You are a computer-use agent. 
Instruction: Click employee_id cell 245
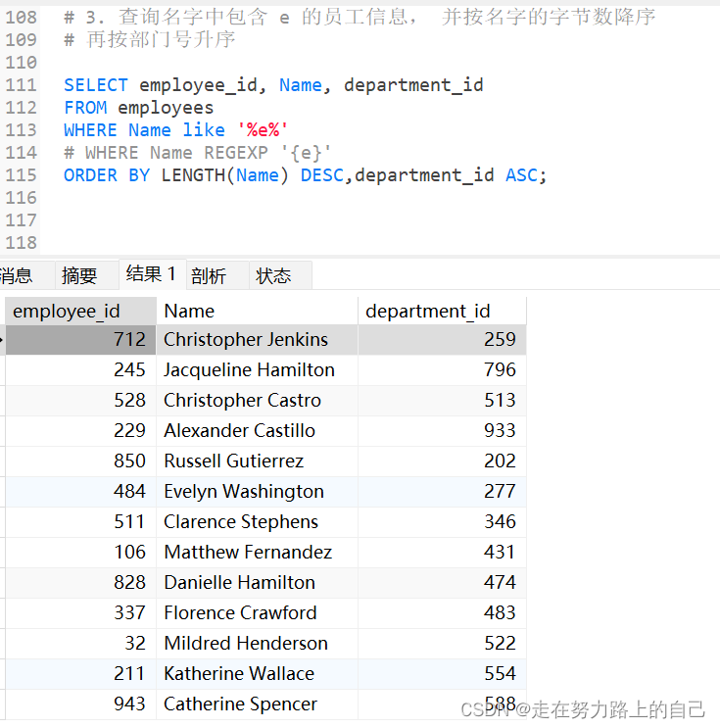pyautogui.click(x=80, y=370)
